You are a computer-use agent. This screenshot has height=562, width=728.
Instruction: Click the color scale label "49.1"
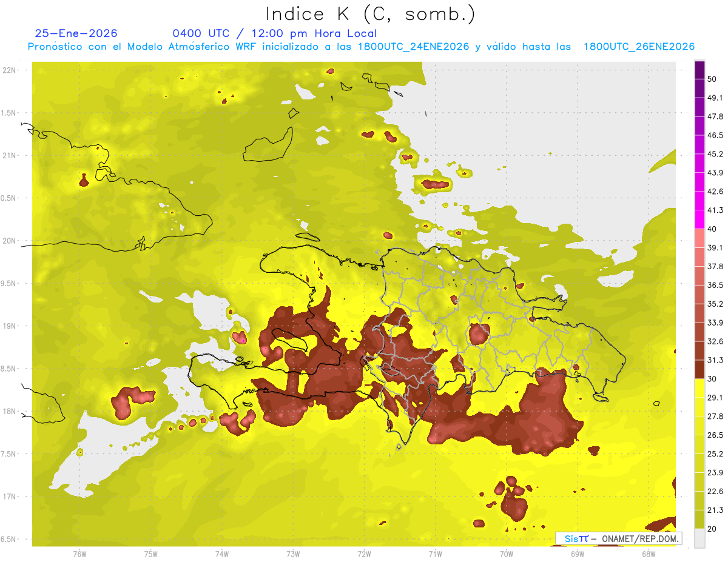(715, 98)
